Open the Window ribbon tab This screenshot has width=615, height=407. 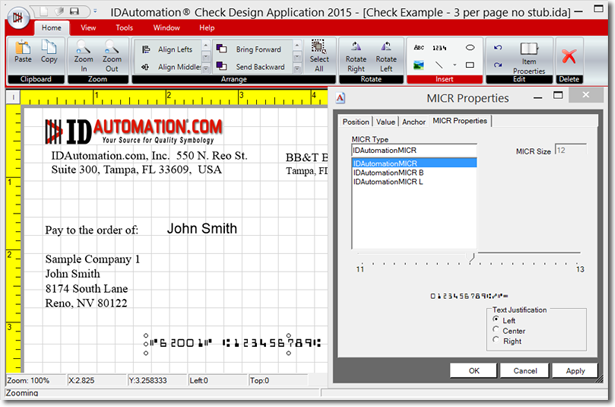click(166, 28)
